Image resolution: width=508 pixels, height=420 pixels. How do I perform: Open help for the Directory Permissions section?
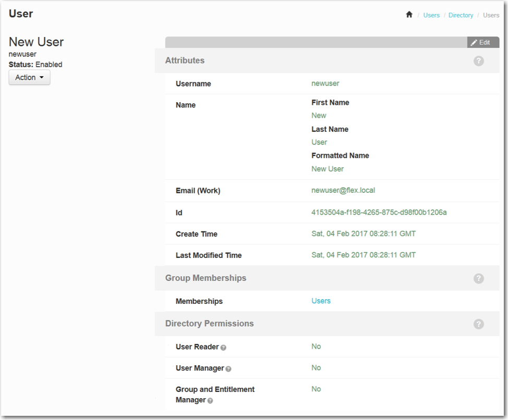pos(478,324)
